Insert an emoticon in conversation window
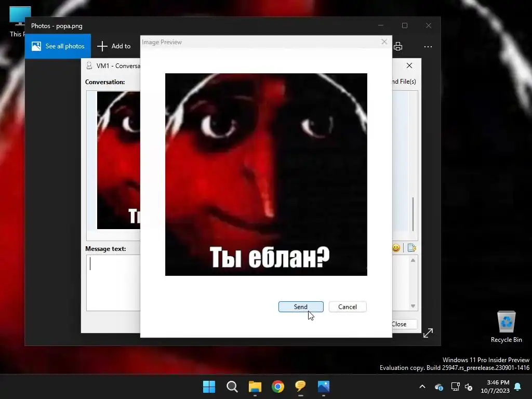Viewport: 532px width, 399px height. tap(396, 248)
